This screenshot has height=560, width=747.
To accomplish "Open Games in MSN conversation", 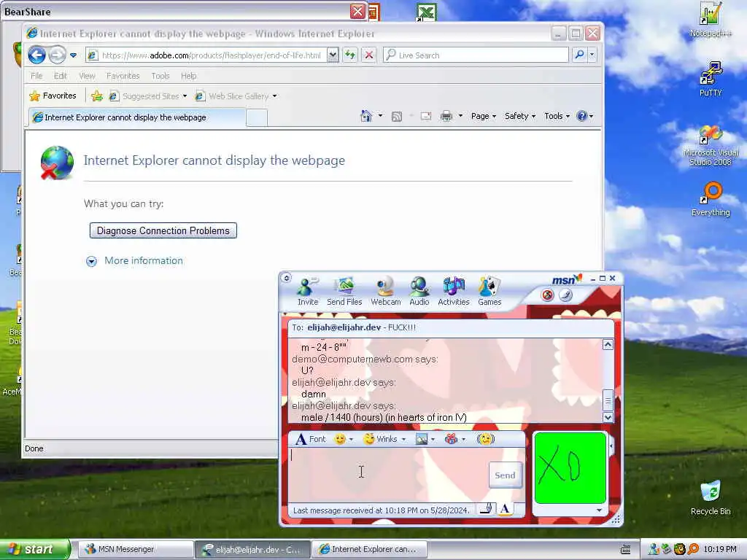I will click(489, 291).
